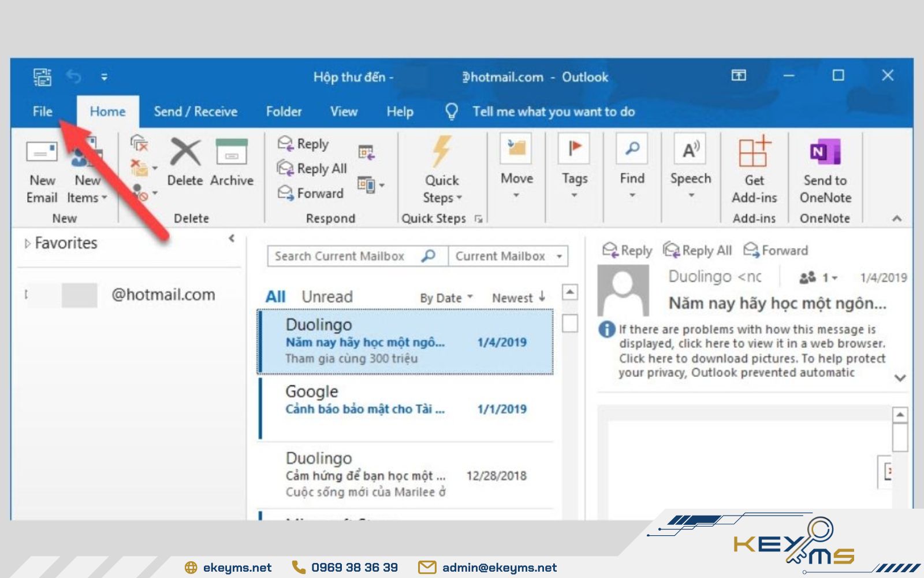
Task: Open Quick Steps dialog launcher
Action: [479, 218]
